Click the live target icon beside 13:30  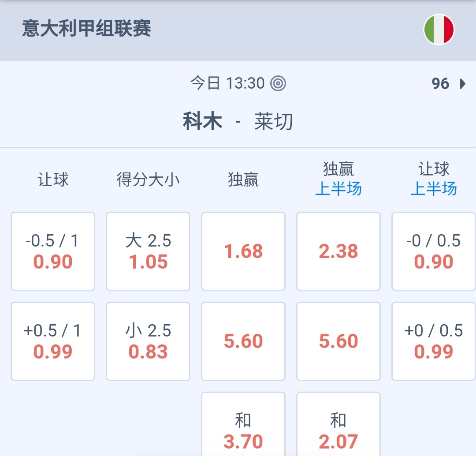(278, 83)
